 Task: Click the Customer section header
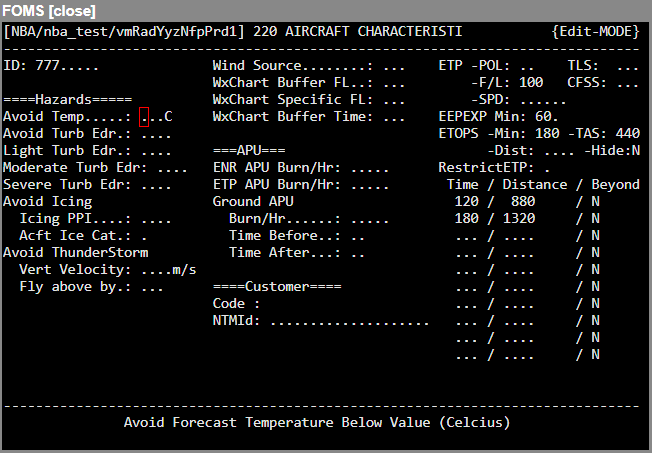277,287
